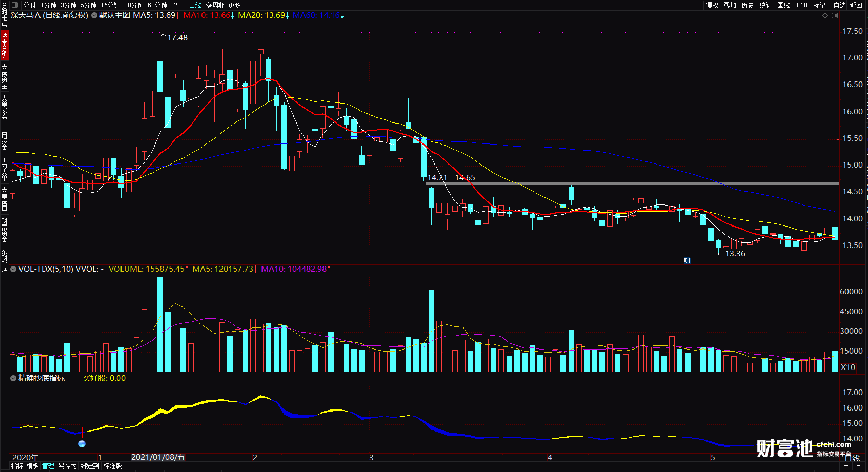Add stock via +自选
The width and height of the screenshot is (868, 472).
pos(838,5)
